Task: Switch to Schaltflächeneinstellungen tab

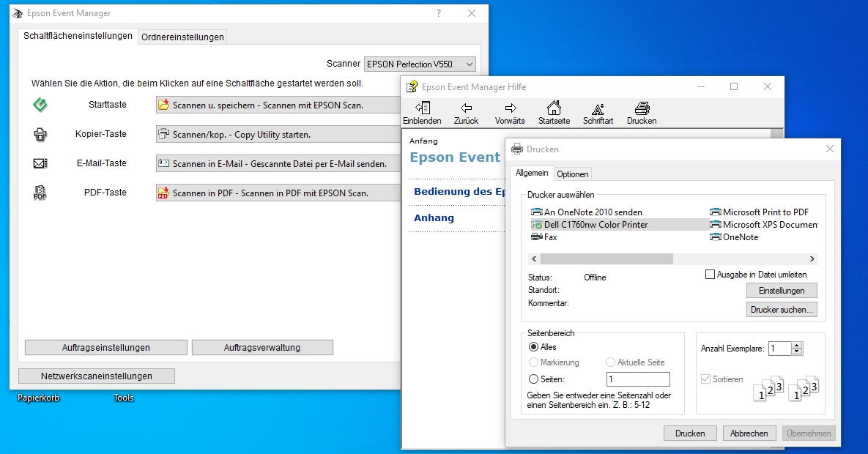Action: 78,36
